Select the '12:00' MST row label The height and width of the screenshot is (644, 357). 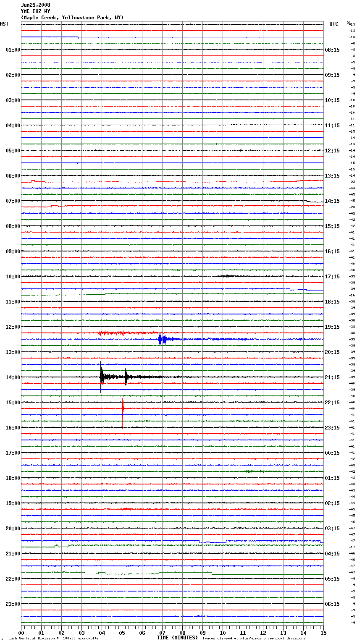click(x=13, y=327)
